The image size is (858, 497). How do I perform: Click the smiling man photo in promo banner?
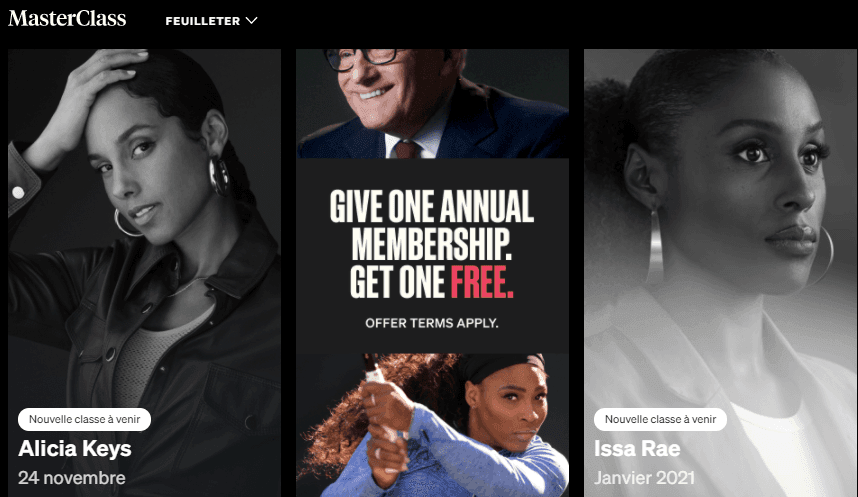[x=432, y=104]
